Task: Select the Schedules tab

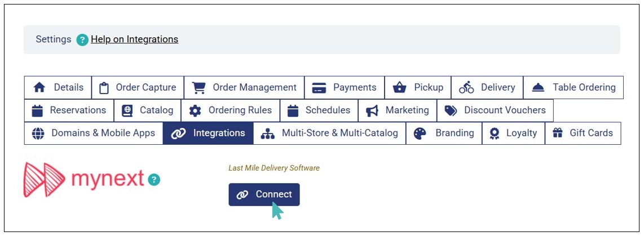Action: tap(319, 110)
